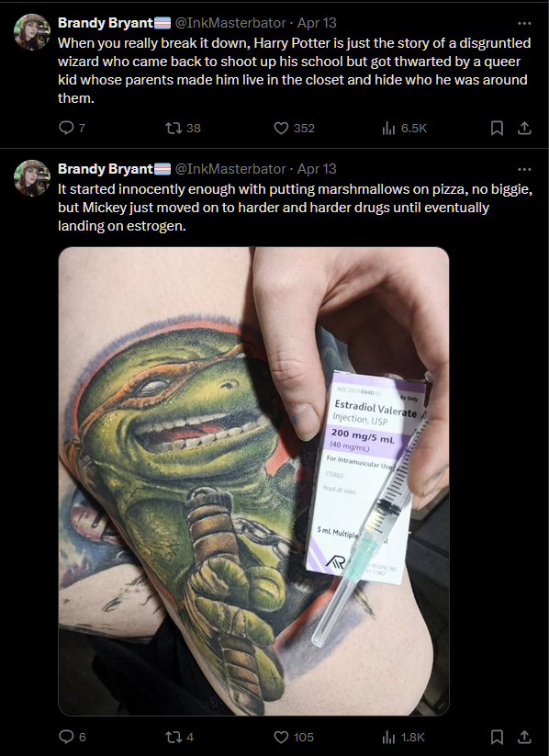Repost the Harry Potter tweet

pyautogui.click(x=183, y=128)
